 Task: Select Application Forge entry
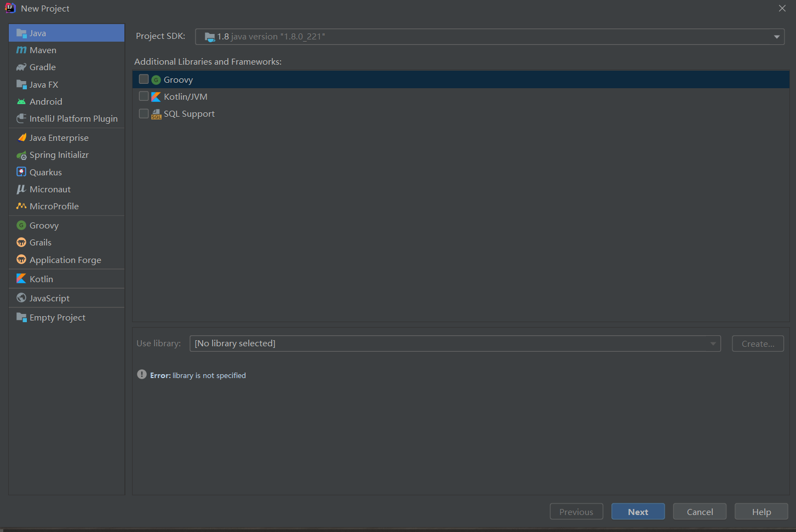tap(67, 260)
